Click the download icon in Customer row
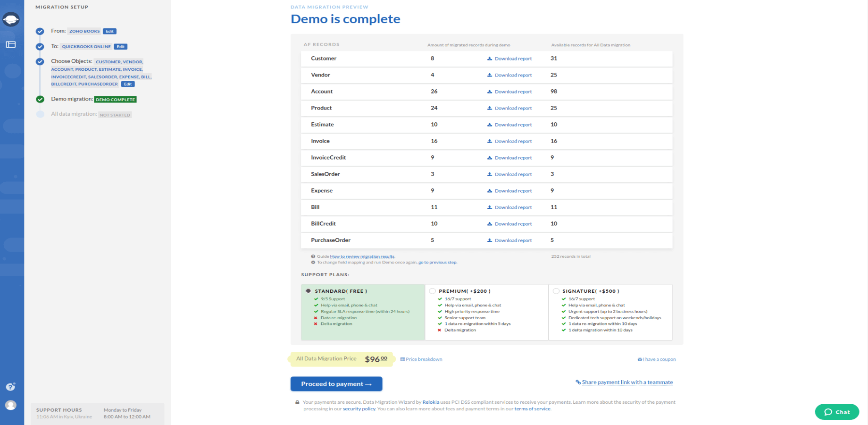Image resolution: width=868 pixels, height=425 pixels. pyautogui.click(x=490, y=59)
